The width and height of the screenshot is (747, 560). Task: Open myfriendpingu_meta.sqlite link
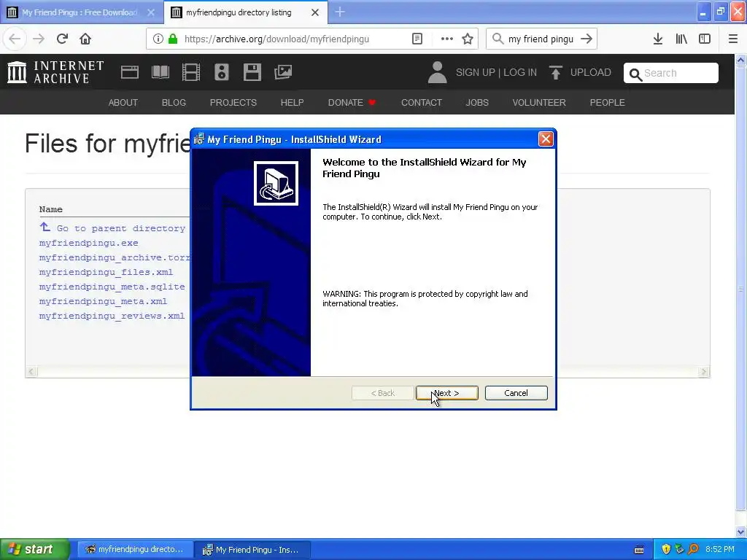pos(112,287)
